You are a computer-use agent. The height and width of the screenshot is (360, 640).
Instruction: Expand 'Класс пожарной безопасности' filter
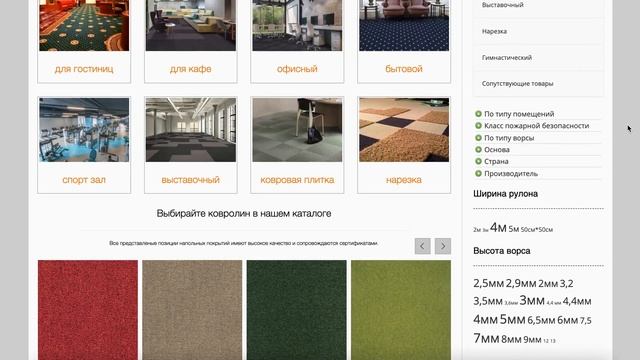[532, 126]
